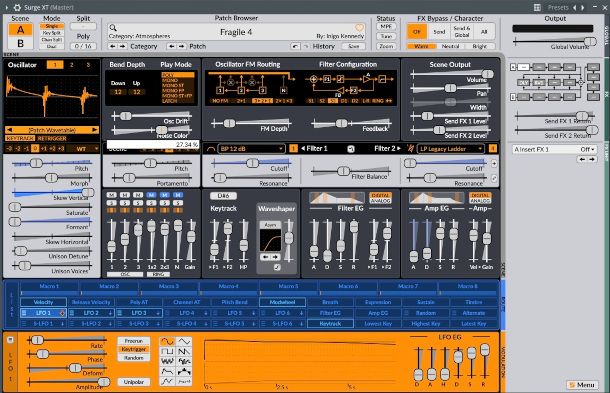This screenshot has width=610, height=393.
Task: Select Key Split scene mode
Action: pos(52,33)
